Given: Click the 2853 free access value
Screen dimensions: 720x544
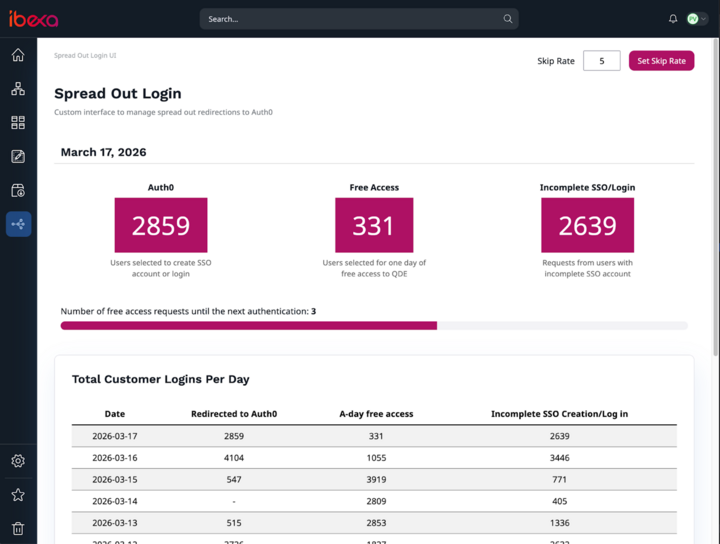Looking at the screenshot, I should (x=376, y=523).
